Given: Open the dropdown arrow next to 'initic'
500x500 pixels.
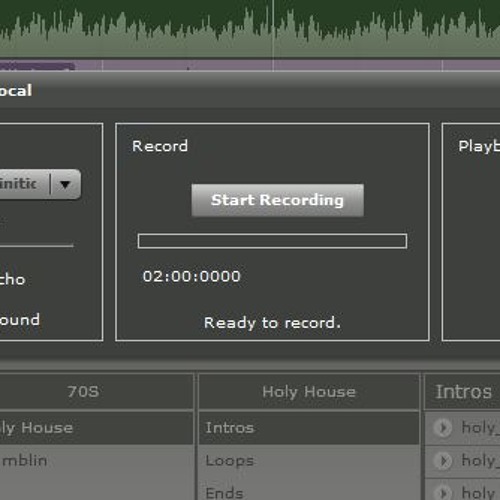Looking at the screenshot, I should pyautogui.click(x=65, y=184).
